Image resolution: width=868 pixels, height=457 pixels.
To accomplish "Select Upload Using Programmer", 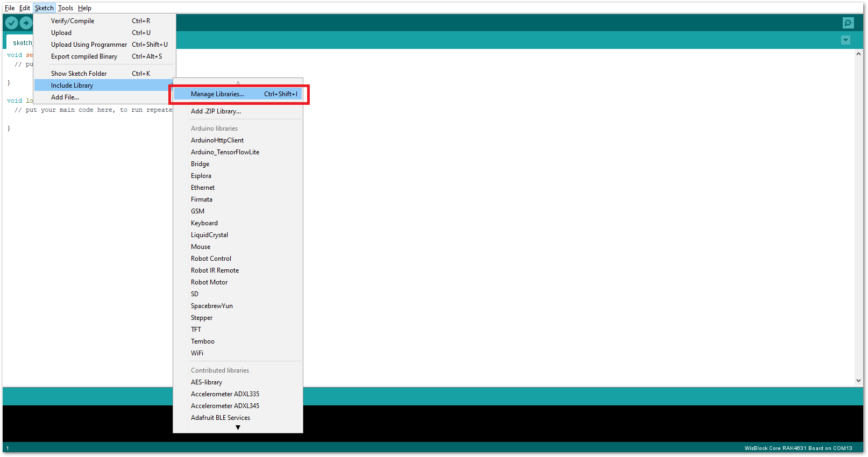I will (x=104, y=45).
